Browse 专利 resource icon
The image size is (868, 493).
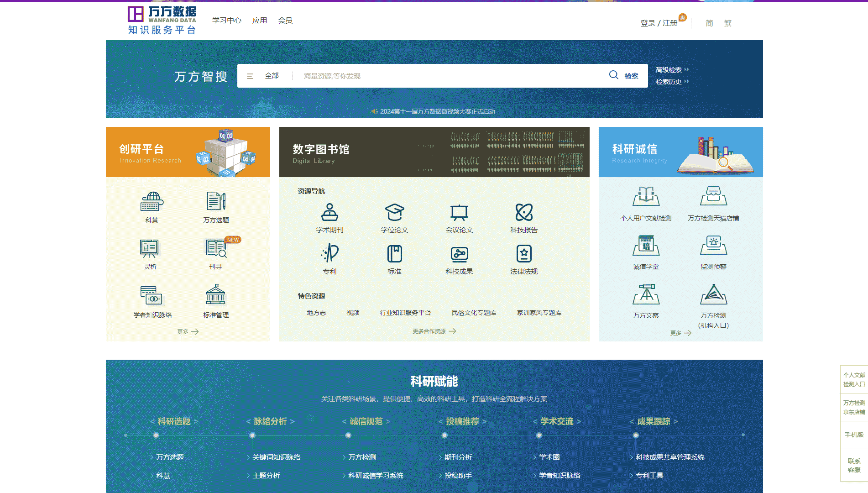tap(329, 253)
